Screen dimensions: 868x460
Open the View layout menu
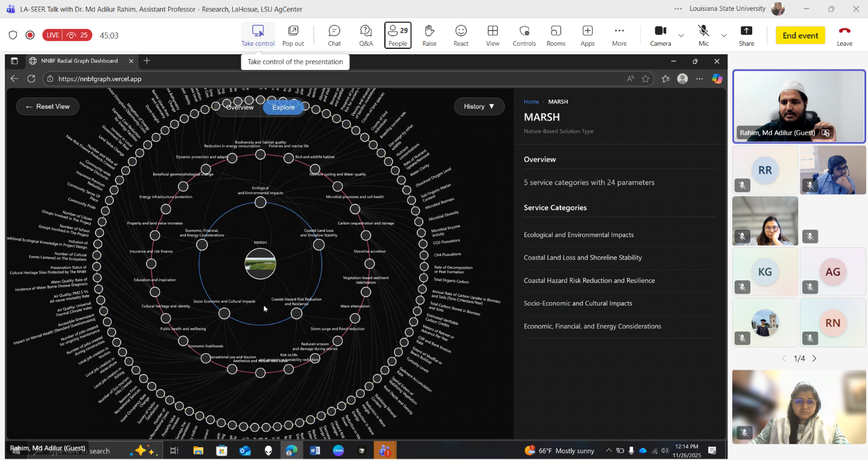tap(493, 35)
